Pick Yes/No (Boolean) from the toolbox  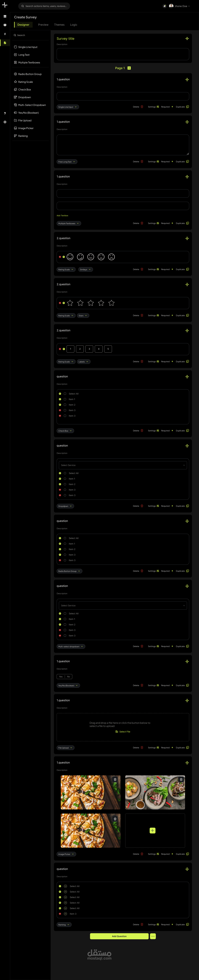[26, 113]
